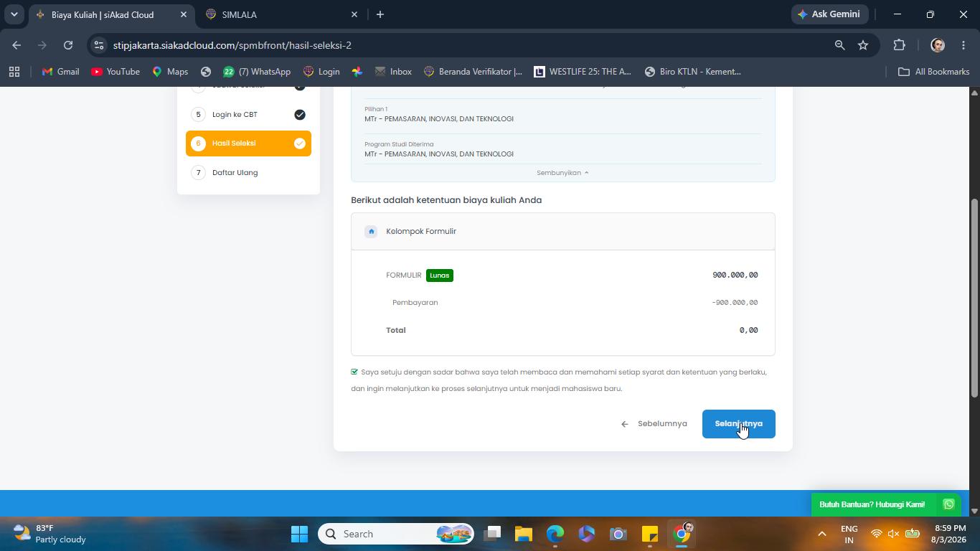Uncheck the Saya setuju agreement checkbox

[x=354, y=372]
